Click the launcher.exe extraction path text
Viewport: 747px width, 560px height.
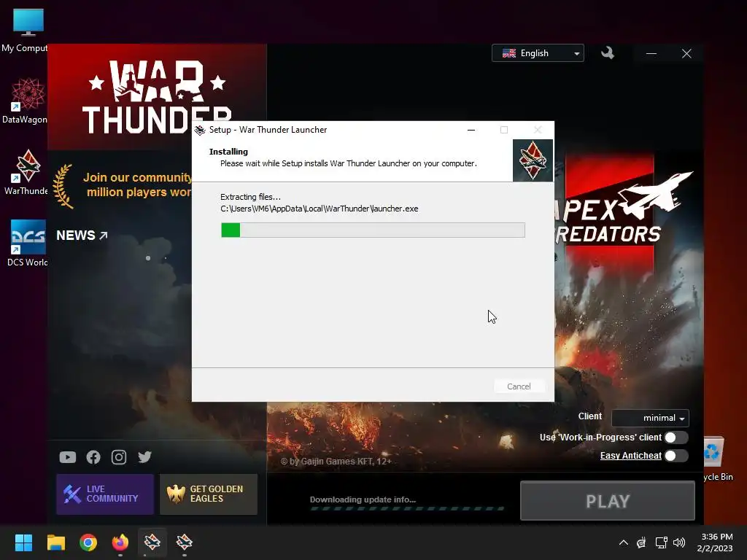[x=320, y=209]
